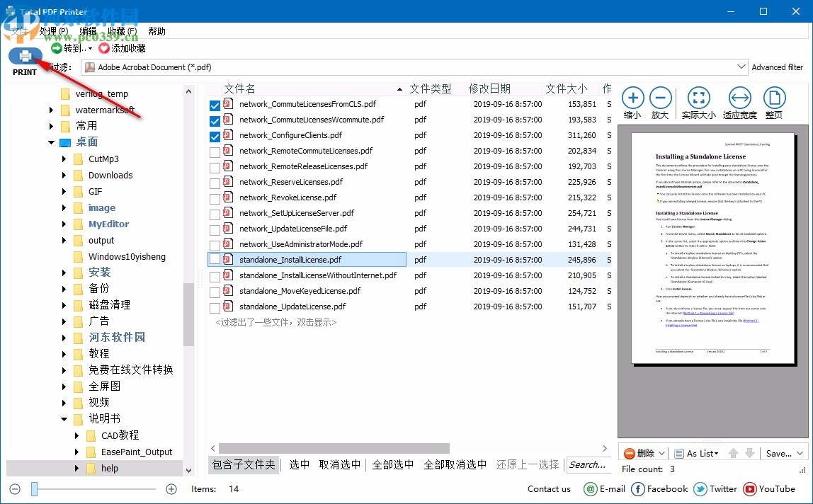Check standalone_MoveKeyedLicense.pdf checkbox
The image size is (813, 504).
(215, 292)
